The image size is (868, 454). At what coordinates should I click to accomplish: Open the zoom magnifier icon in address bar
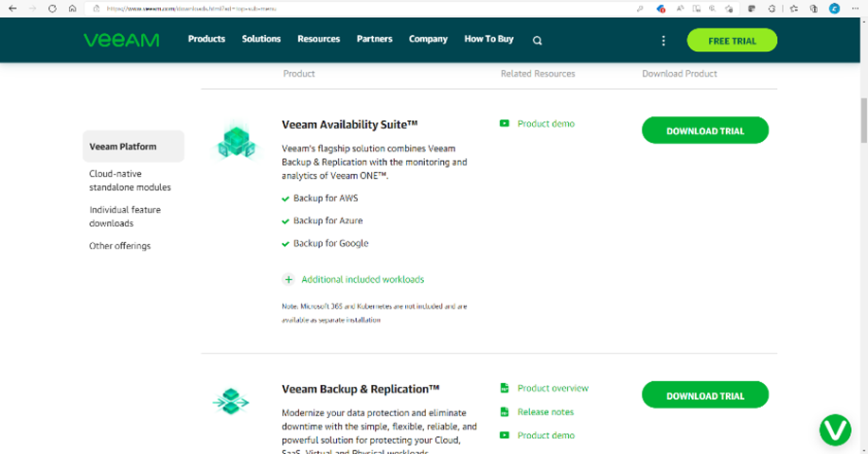[713, 9]
